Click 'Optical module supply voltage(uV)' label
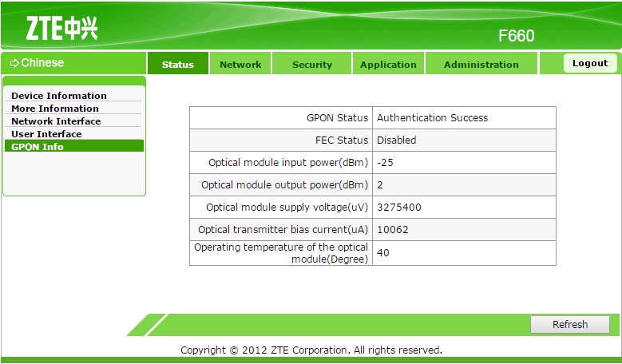 (x=287, y=207)
